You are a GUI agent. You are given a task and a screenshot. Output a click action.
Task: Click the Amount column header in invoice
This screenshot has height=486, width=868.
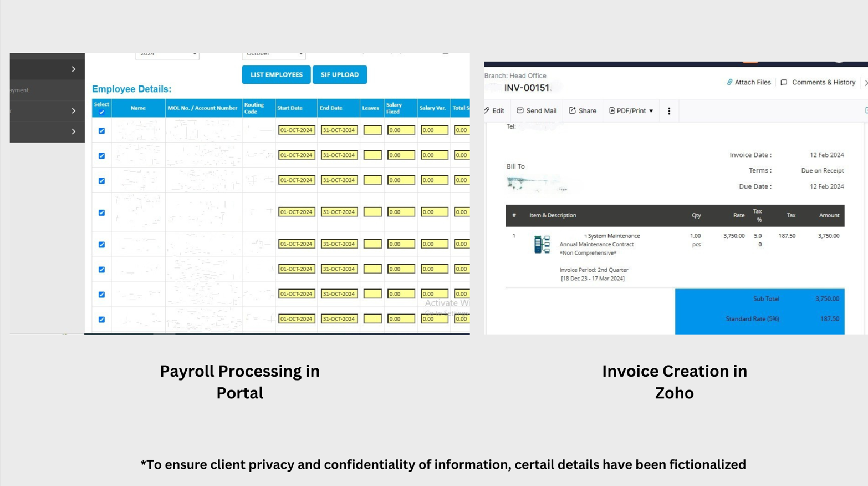pos(829,215)
